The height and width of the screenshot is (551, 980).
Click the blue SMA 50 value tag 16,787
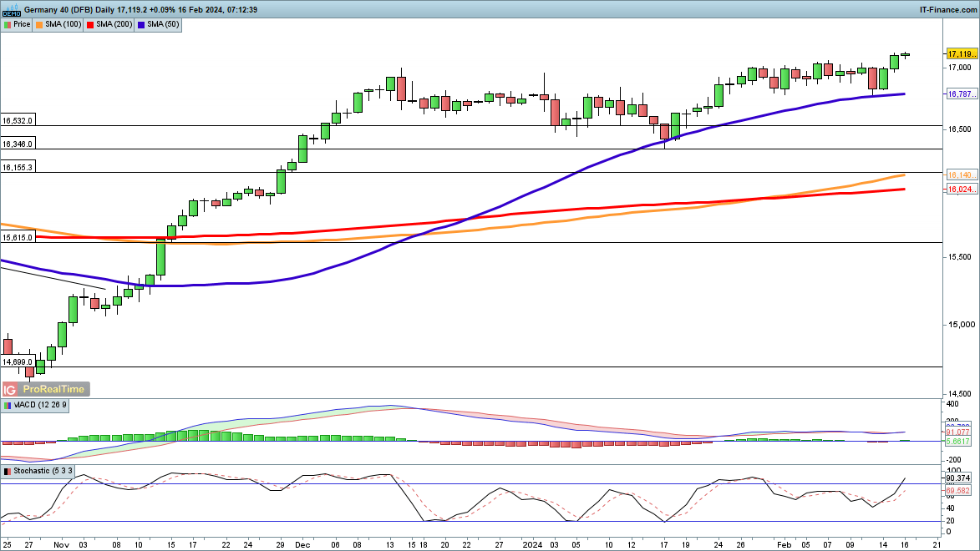point(962,94)
